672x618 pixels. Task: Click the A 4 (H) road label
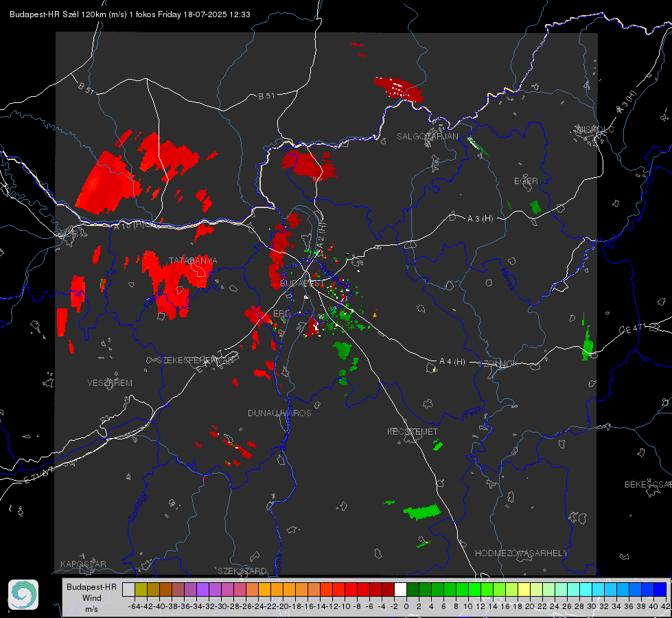(x=452, y=362)
